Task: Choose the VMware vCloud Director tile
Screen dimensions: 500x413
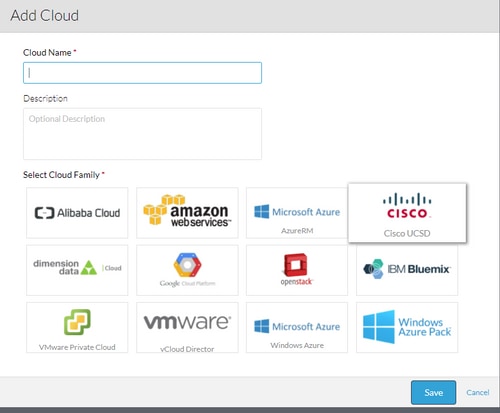Action: 187,327
